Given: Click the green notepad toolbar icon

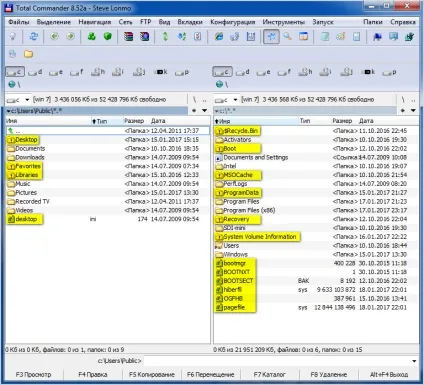Looking at the screenshot, I should tap(325, 36).
